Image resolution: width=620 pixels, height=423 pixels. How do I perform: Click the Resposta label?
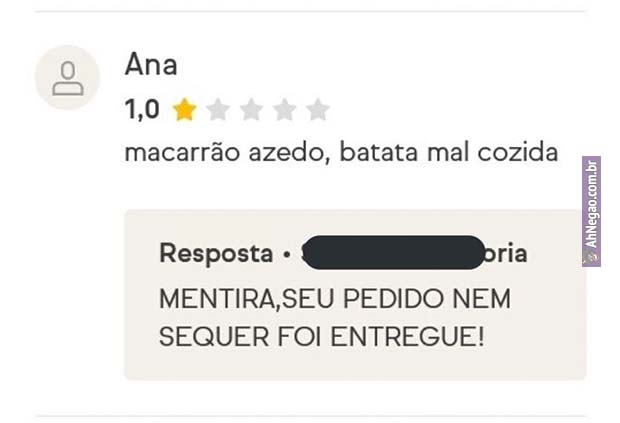tap(216, 253)
